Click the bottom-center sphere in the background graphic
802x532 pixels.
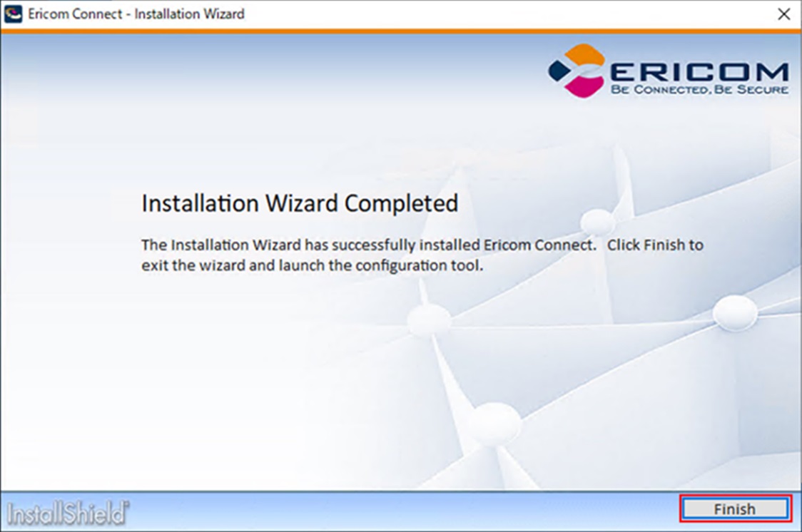click(494, 424)
